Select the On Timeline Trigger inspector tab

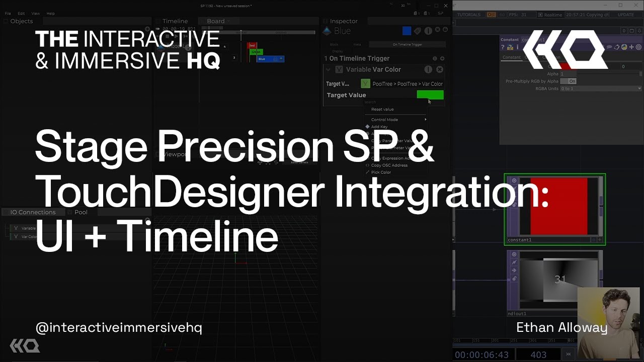[408, 45]
